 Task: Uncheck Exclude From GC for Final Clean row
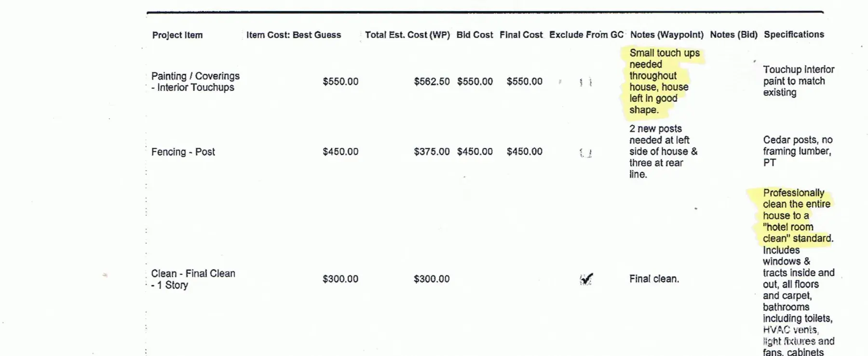tap(586, 279)
